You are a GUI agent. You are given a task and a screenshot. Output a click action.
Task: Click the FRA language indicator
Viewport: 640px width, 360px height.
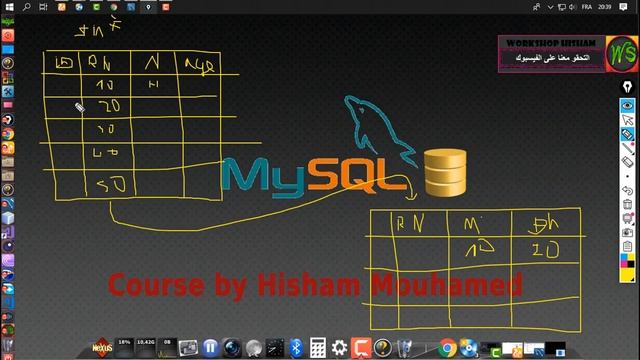coord(587,7)
